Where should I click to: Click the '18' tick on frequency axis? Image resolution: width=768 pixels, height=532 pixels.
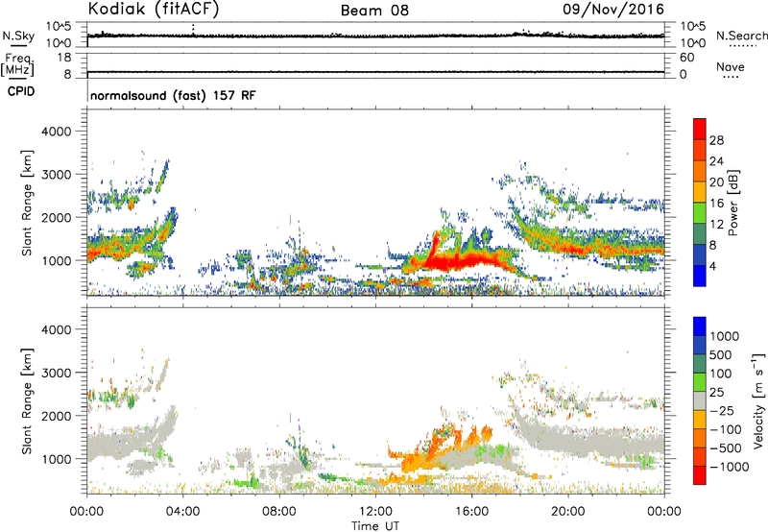64,58
